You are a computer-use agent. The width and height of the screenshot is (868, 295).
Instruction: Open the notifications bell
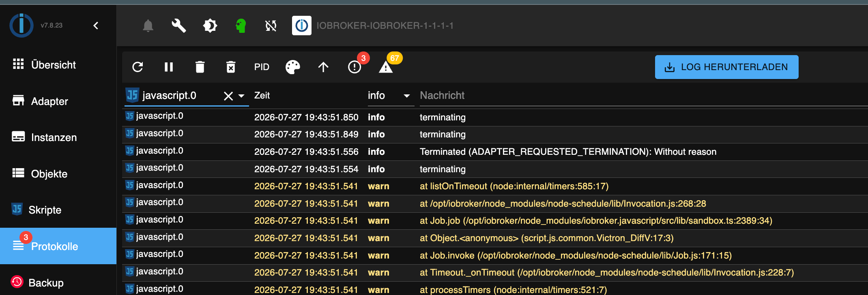148,26
